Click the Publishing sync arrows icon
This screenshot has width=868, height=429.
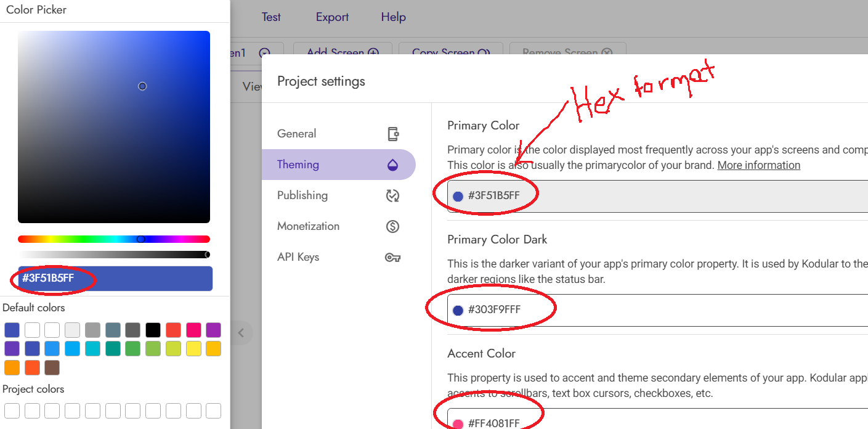392,195
